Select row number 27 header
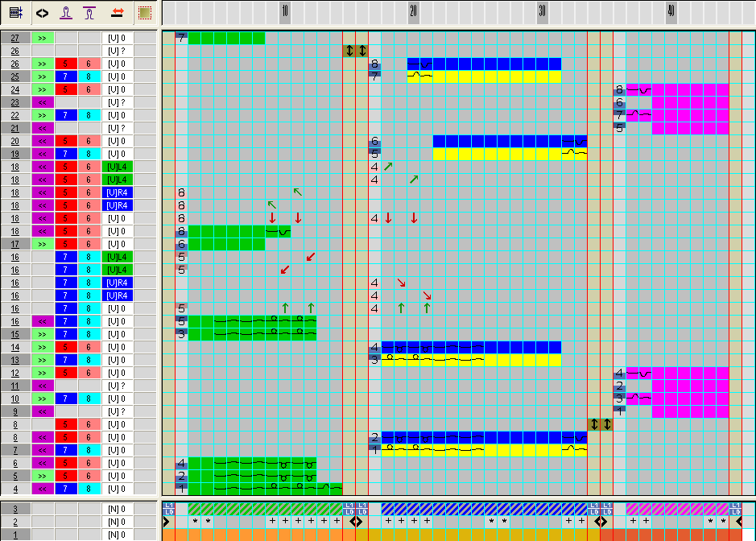Screen dimensions: 756x541 click(x=15, y=38)
